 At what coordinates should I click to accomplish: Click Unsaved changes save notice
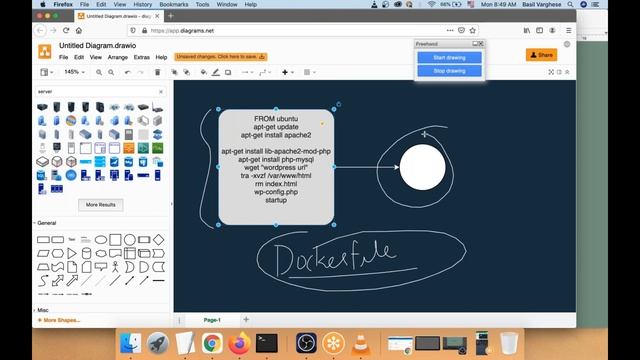[x=220, y=57]
